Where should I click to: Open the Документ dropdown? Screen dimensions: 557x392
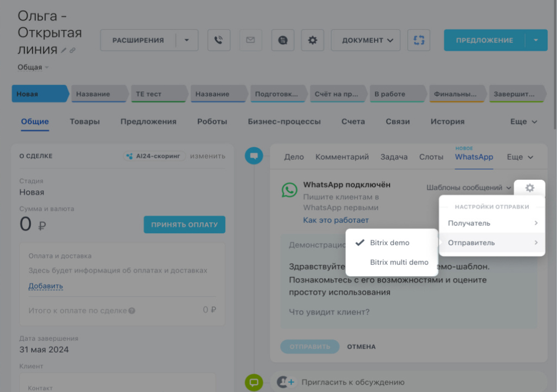click(x=366, y=40)
